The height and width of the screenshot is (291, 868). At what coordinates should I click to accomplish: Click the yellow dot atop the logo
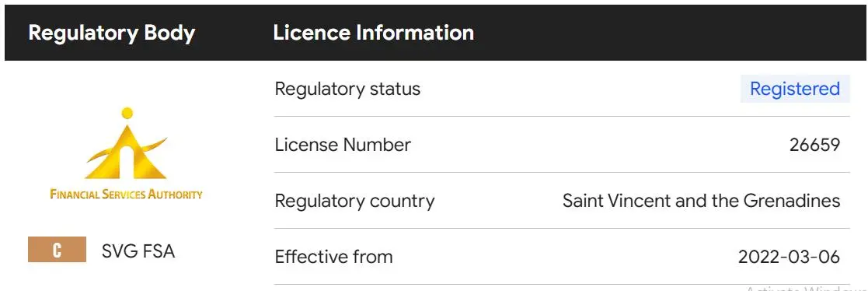tap(127, 113)
